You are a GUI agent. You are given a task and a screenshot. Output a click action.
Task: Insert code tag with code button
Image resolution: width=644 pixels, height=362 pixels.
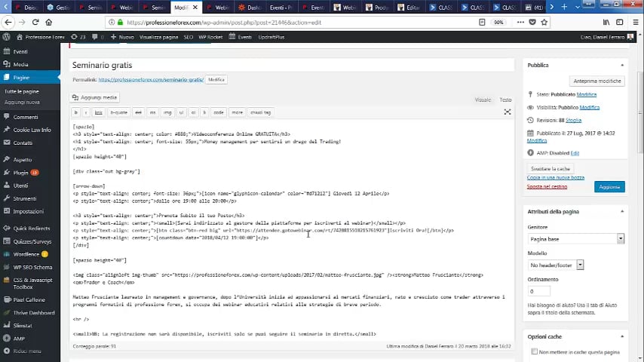[219, 112]
